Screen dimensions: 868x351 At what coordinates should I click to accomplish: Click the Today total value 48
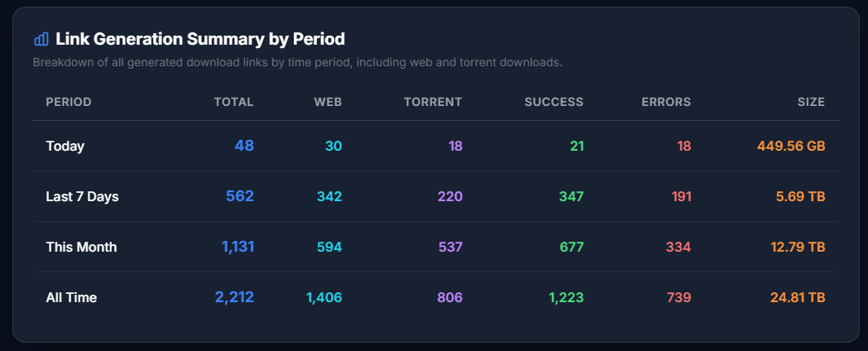click(244, 146)
